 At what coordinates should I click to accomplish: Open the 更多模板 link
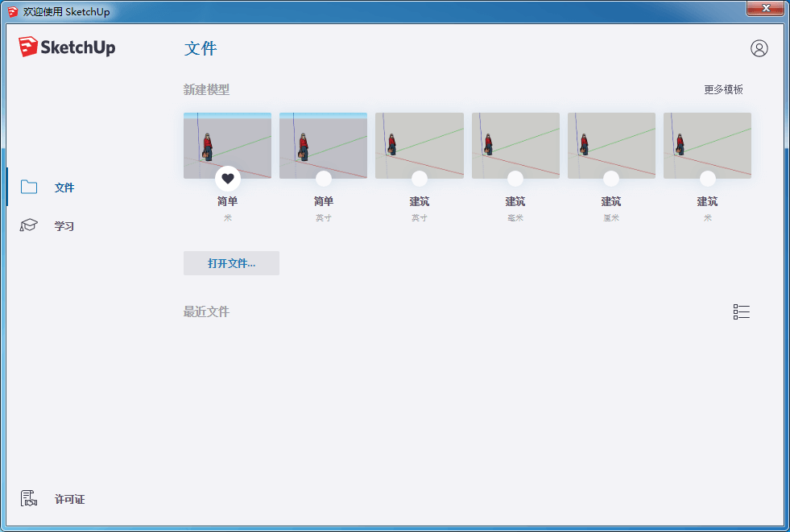pos(722,89)
